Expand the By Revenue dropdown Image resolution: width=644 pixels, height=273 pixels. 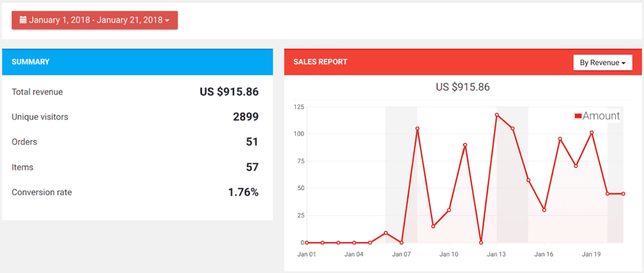click(602, 63)
